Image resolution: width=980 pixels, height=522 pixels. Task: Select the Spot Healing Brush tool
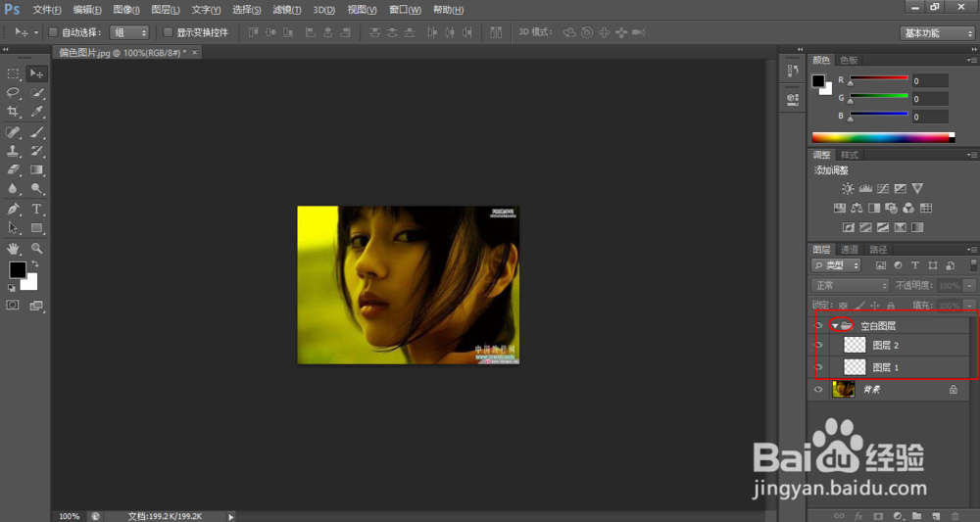click(13, 132)
